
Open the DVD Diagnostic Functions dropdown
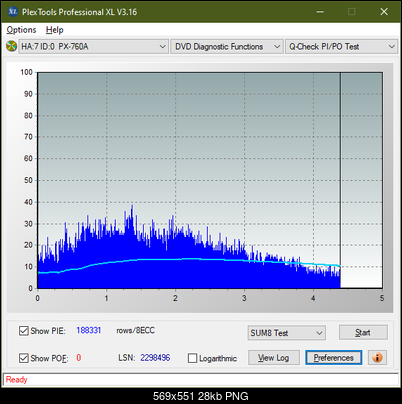227,46
